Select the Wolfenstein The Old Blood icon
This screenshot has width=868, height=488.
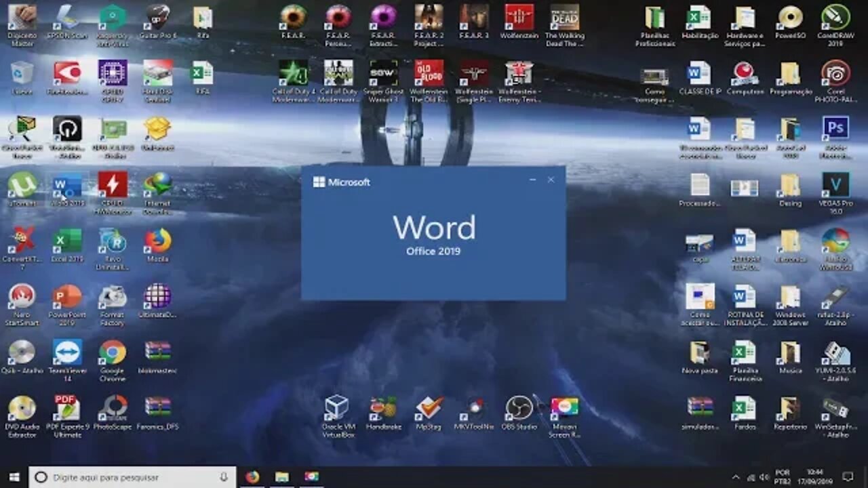coord(429,81)
